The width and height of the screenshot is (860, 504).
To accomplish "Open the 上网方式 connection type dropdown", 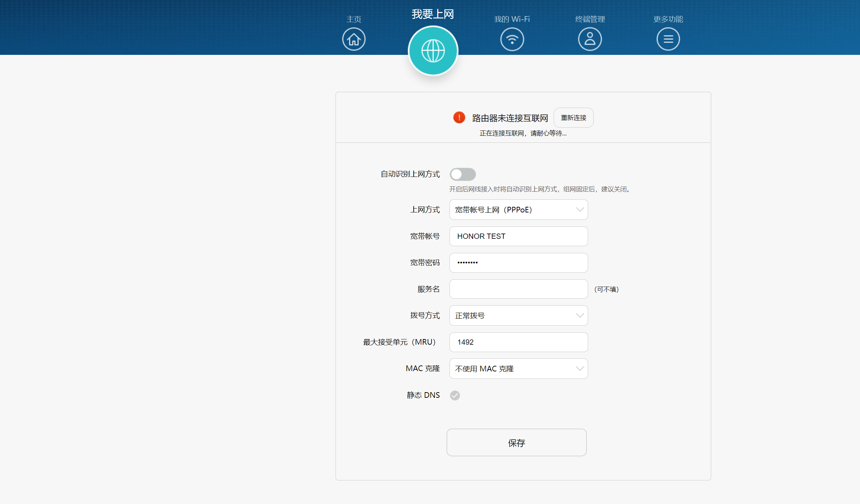I will click(x=518, y=209).
